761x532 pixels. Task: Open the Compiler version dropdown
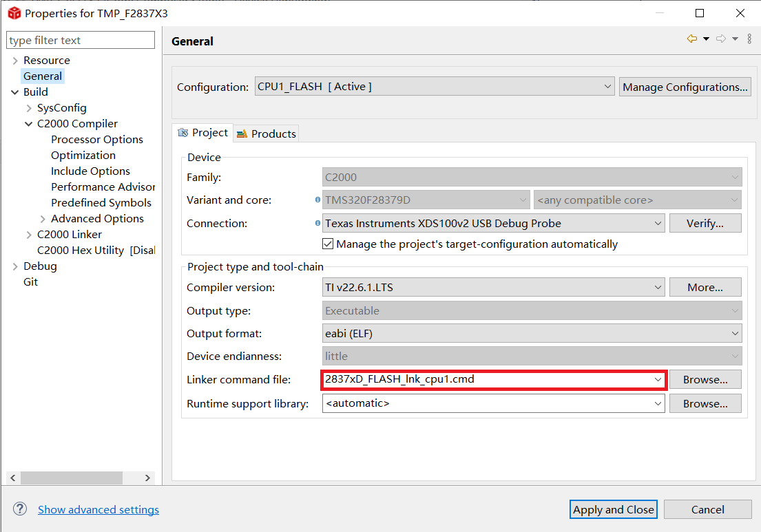tap(493, 288)
